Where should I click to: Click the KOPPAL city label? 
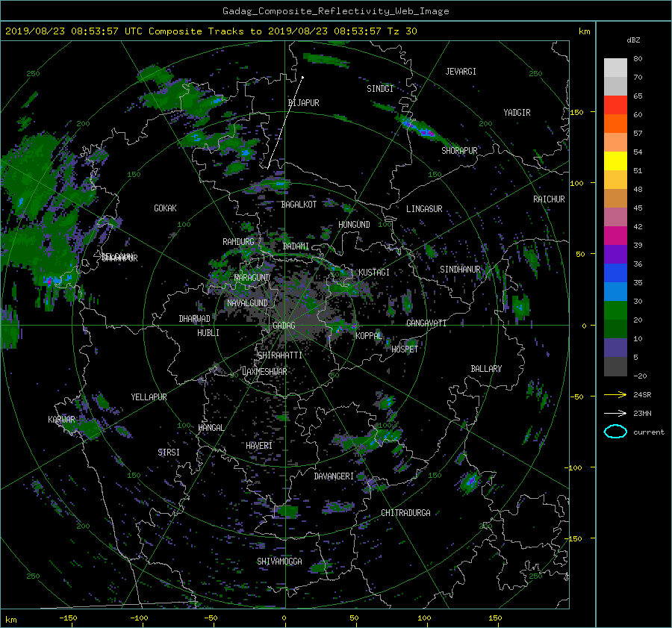369,336
